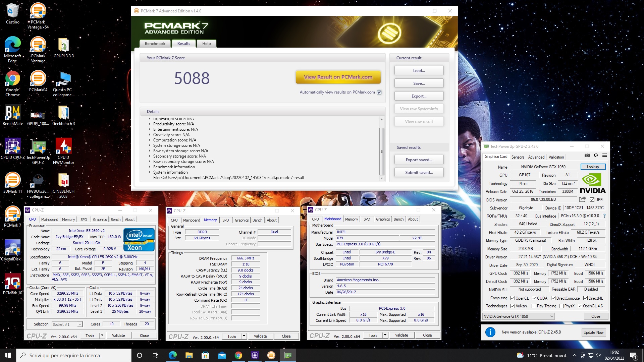This screenshot has width=644, height=362.
Task: Toggle DirectML checkbox in GPU-Z
Action: 585,298
